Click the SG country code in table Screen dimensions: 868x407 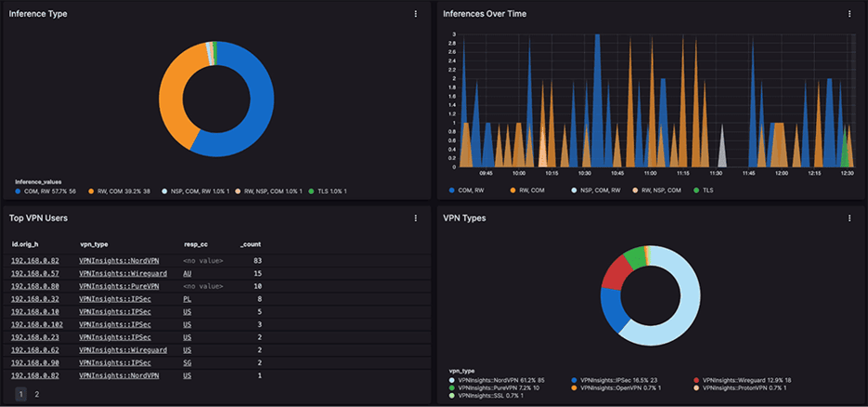click(188, 362)
